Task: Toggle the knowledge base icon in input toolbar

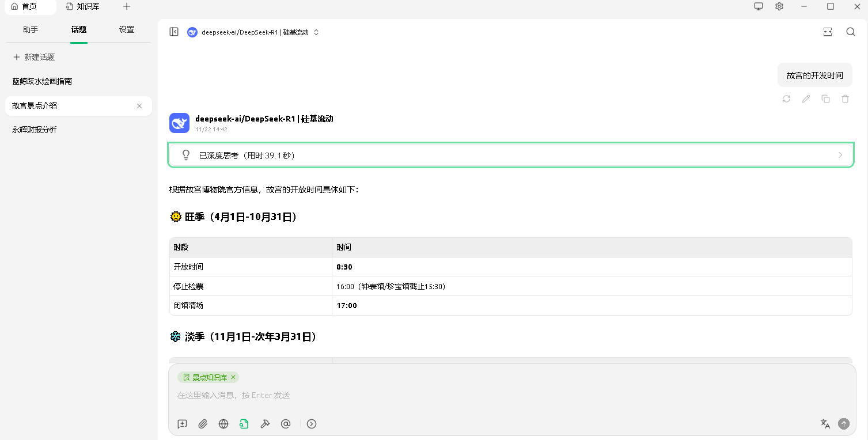Action: 244,424
